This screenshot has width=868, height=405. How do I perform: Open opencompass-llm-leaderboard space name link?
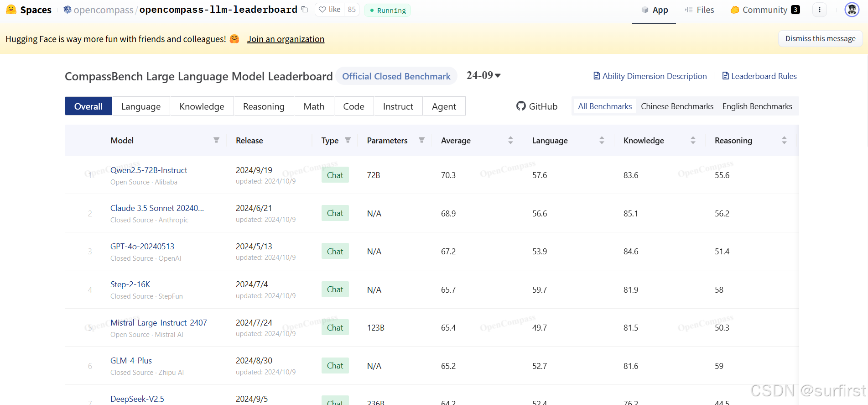coord(218,10)
